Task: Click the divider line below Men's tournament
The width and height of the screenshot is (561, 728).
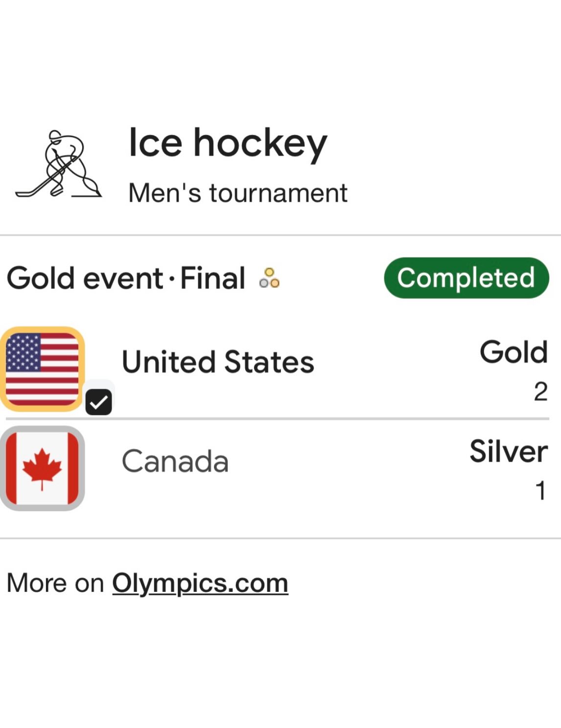Action: [280, 235]
